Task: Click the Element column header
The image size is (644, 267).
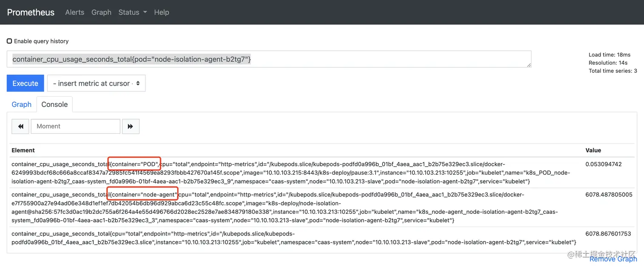Action: point(23,150)
